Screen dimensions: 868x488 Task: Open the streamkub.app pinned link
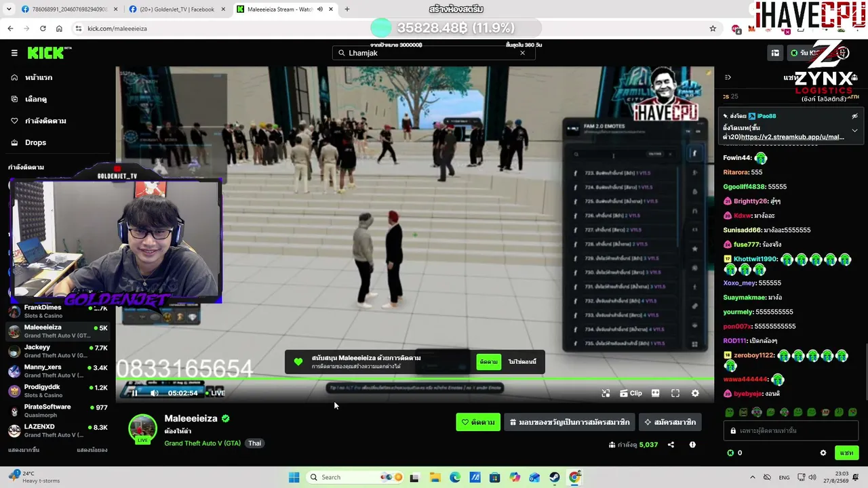pyautogui.click(x=792, y=137)
